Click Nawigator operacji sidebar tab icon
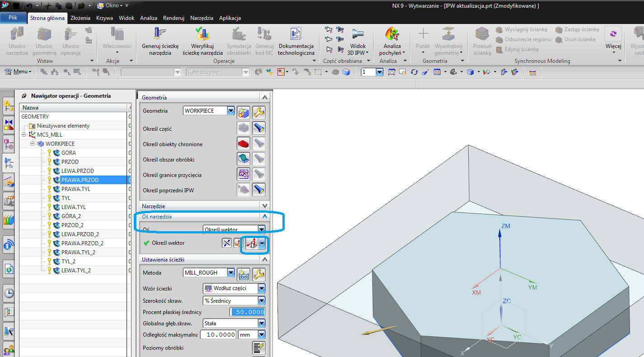Viewport: 644px width, 357px height. pyautogui.click(x=9, y=163)
